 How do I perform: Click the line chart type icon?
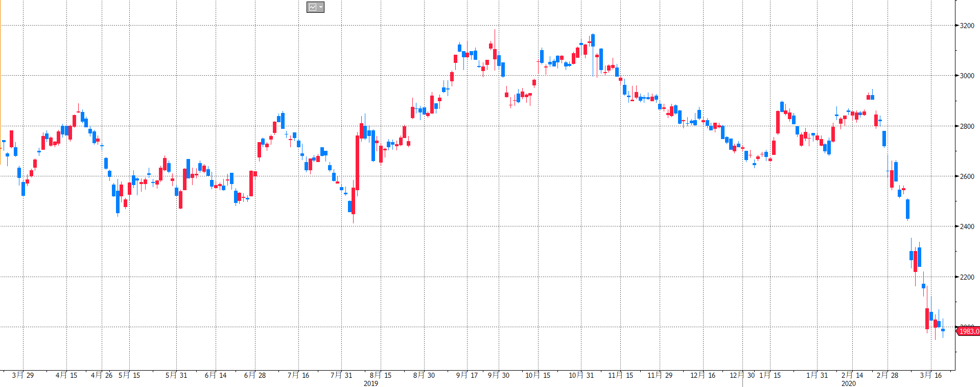(x=312, y=7)
